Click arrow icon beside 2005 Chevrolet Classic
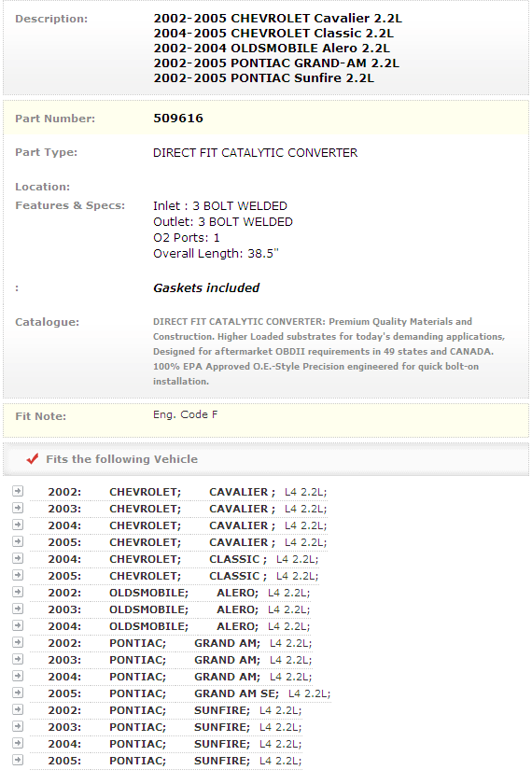 (x=18, y=575)
